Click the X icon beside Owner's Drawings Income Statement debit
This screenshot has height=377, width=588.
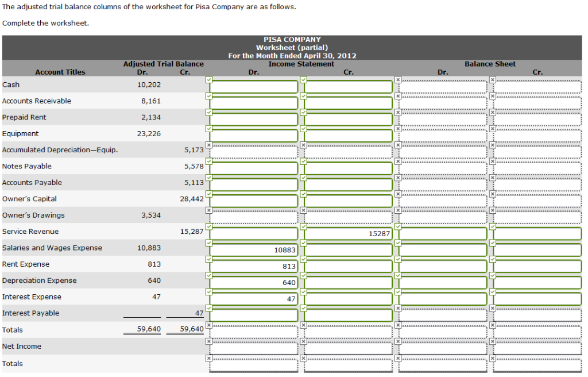click(x=208, y=210)
